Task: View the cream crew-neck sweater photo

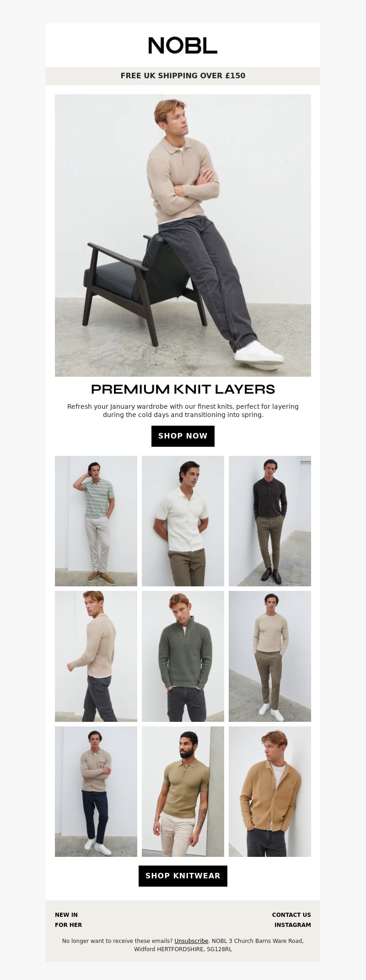Action: tap(270, 656)
